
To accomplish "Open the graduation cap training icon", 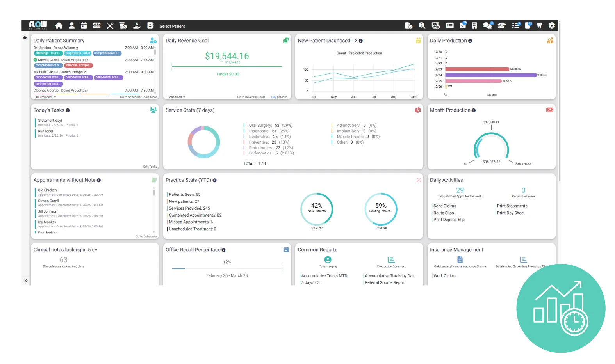I will (501, 26).
